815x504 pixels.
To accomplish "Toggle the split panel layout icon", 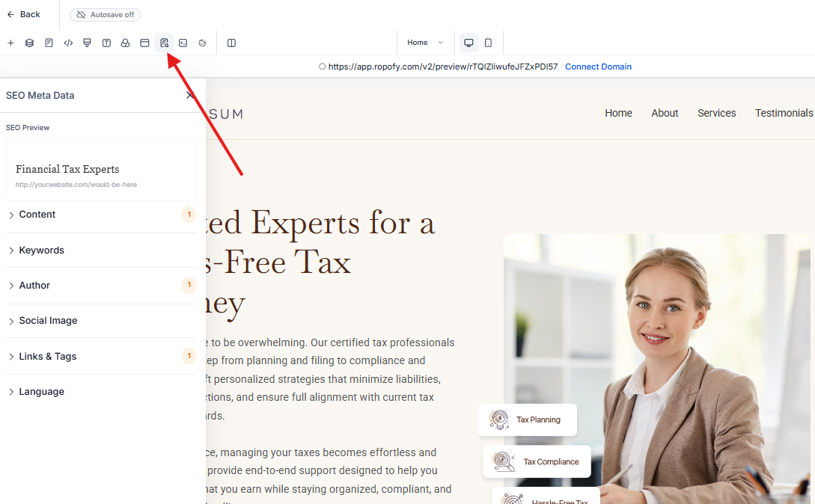I will [x=232, y=43].
